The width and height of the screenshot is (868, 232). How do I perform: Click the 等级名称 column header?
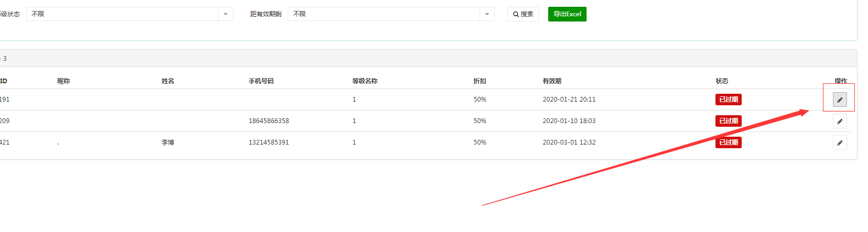point(365,81)
